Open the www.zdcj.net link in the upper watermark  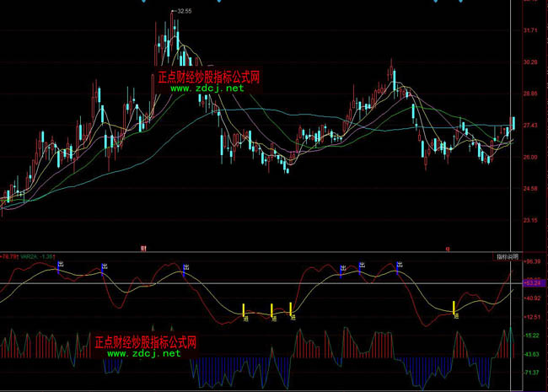[x=207, y=88]
